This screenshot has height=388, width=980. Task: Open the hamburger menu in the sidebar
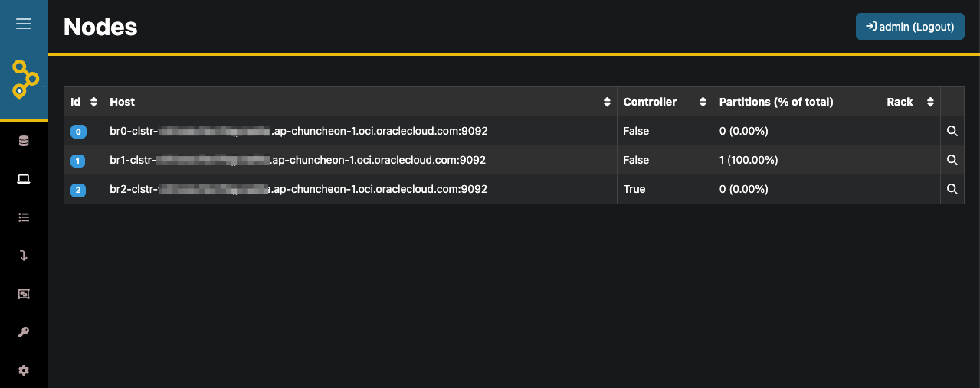[x=24, y=24]
